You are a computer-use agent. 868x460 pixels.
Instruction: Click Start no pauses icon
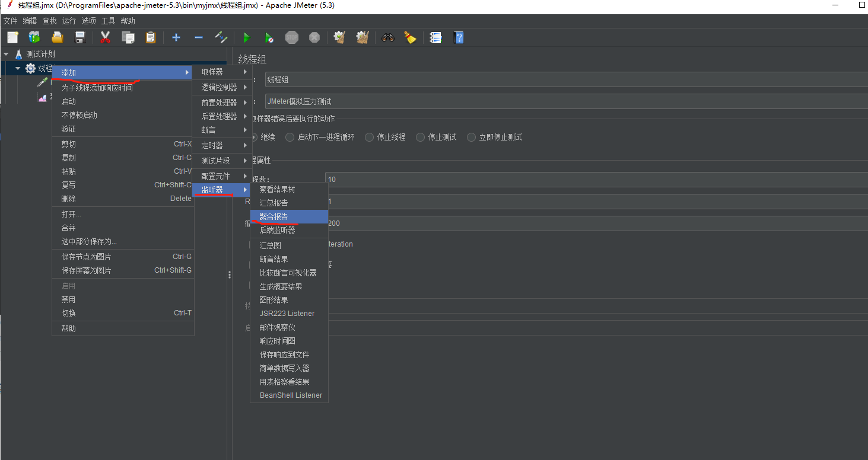point(269,37)
